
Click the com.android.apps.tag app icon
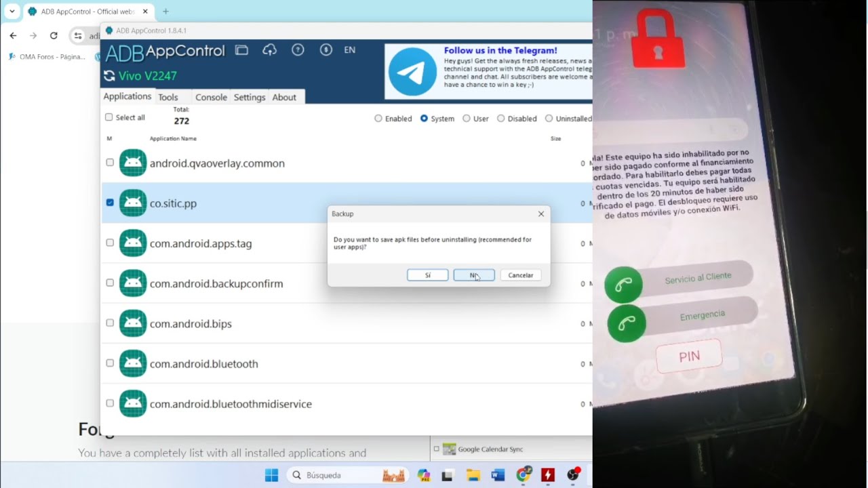[x=133, y=243]
